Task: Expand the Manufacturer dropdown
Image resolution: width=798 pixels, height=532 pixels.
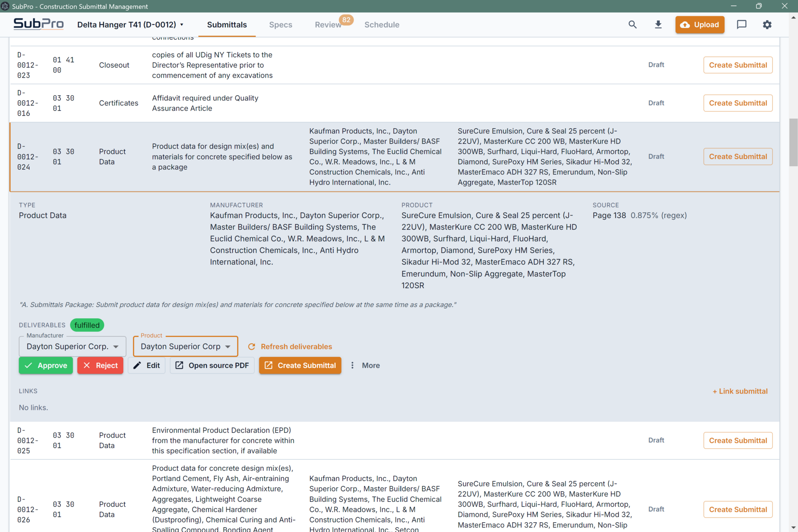Action: point(73,346)
